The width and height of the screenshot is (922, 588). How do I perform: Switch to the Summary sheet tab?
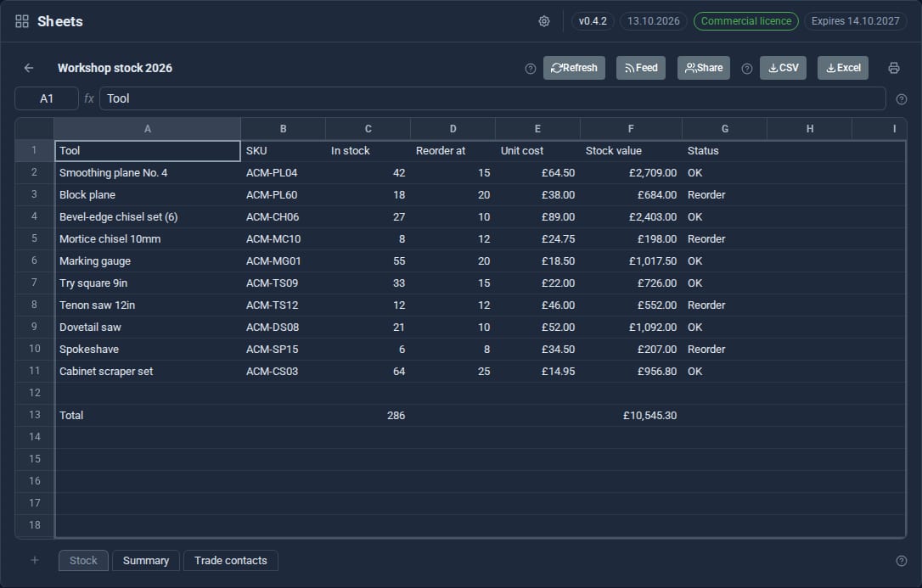[x=146, y=560]
